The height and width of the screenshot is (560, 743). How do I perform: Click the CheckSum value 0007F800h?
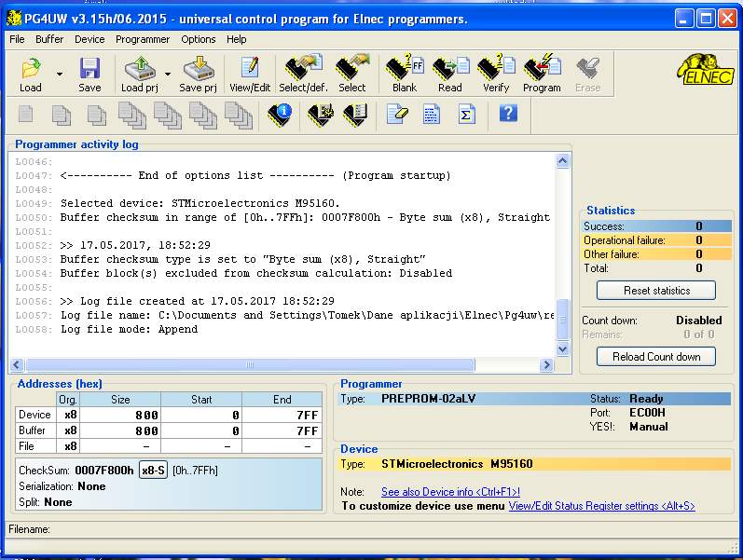point(104,471)
